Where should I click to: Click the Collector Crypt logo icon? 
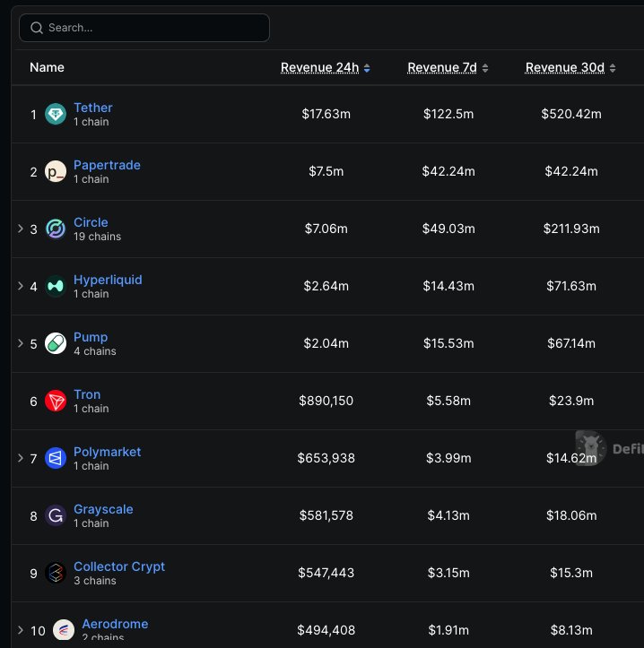pos(56,574)
